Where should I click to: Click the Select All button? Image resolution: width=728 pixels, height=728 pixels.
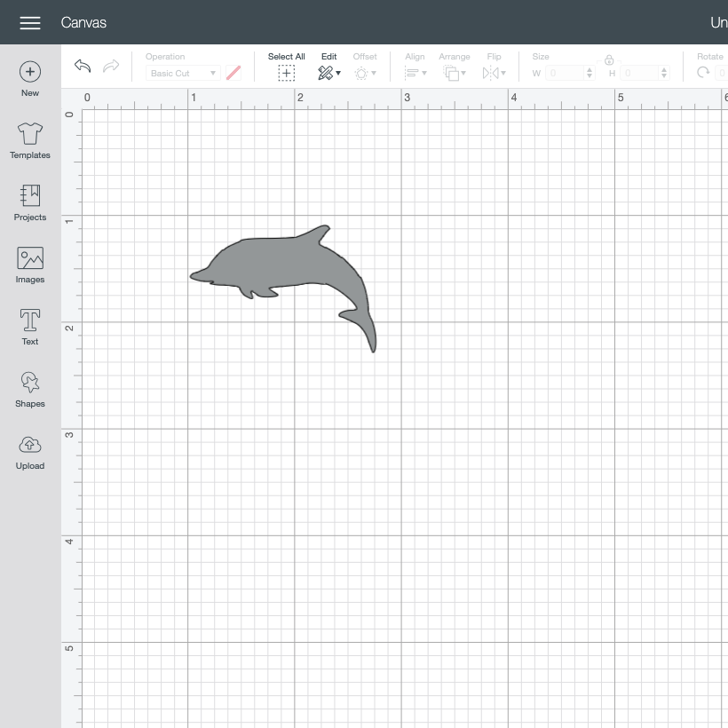[287, 67]
